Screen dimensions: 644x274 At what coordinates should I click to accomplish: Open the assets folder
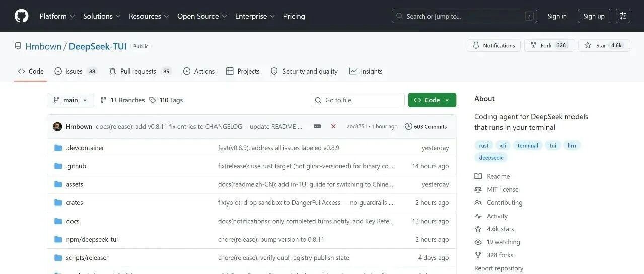click(x=75, y=184)
